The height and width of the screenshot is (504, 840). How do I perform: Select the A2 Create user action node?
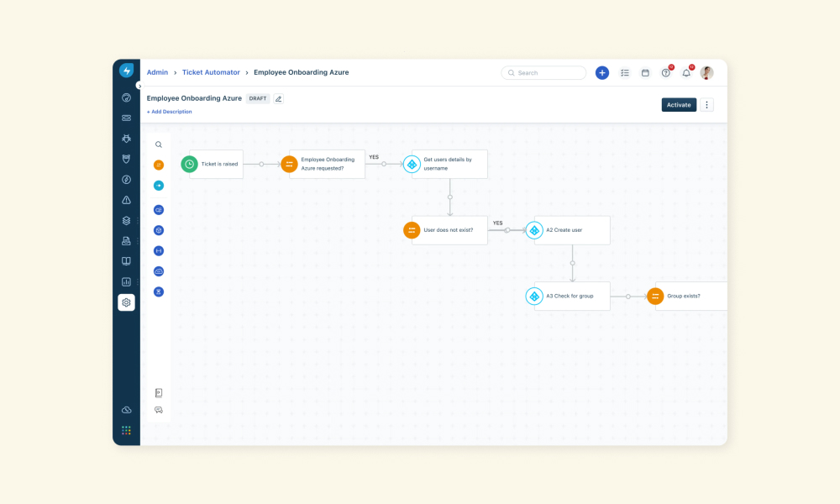[572, 230]
